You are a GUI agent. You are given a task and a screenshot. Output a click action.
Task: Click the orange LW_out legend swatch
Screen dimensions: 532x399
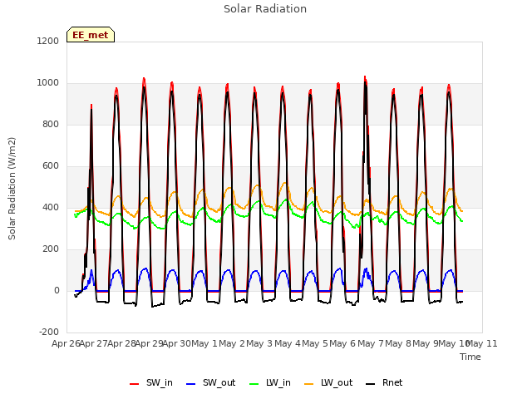click(309, 384)
